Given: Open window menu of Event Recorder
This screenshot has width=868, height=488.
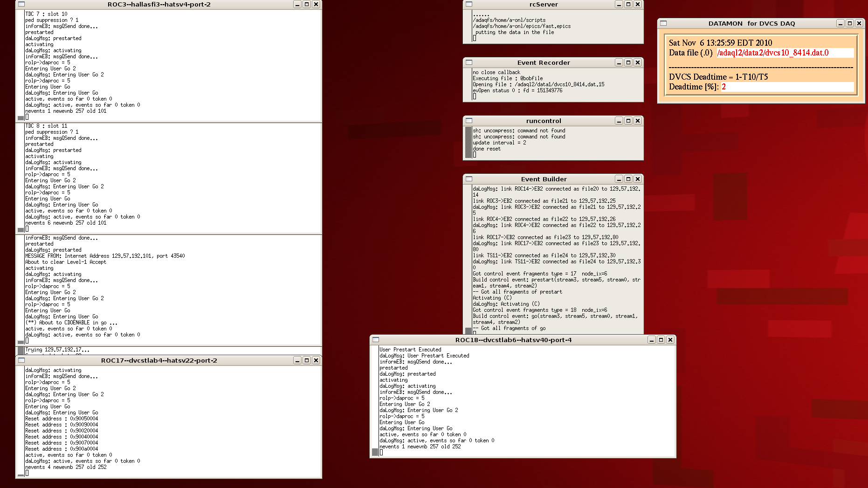Looking at the screenshot, I should click(469, 62).
